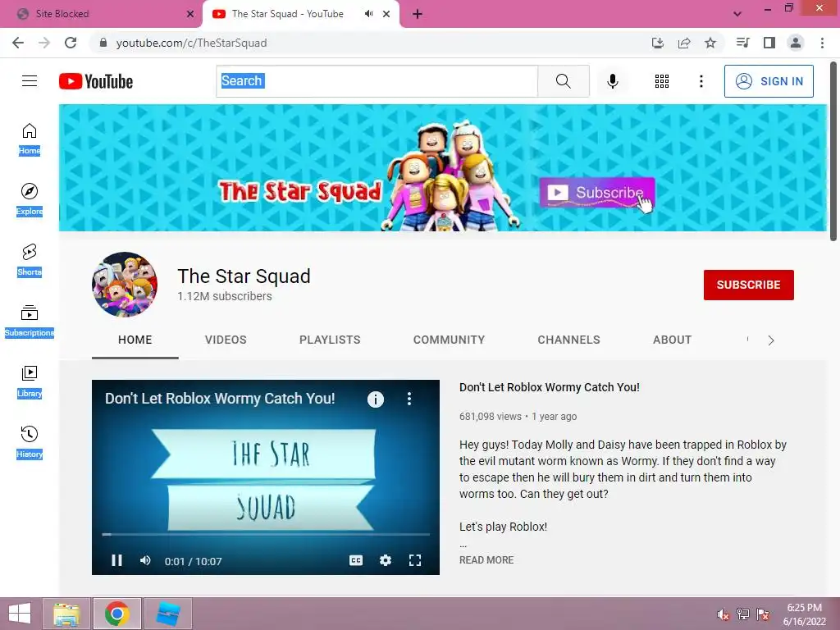Open Roblox Studio from the taskbar
Viewport: 840px width, 630px height.
(167, 614)
